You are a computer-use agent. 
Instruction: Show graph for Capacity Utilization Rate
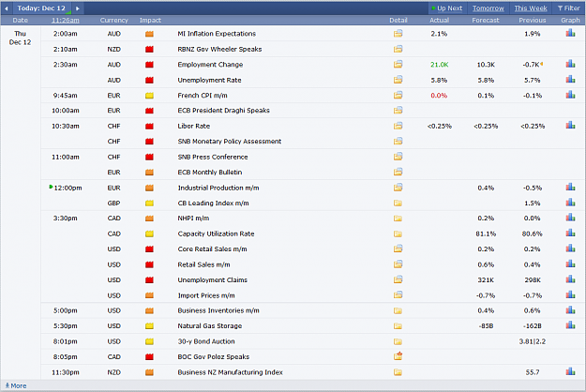point(570,234)
